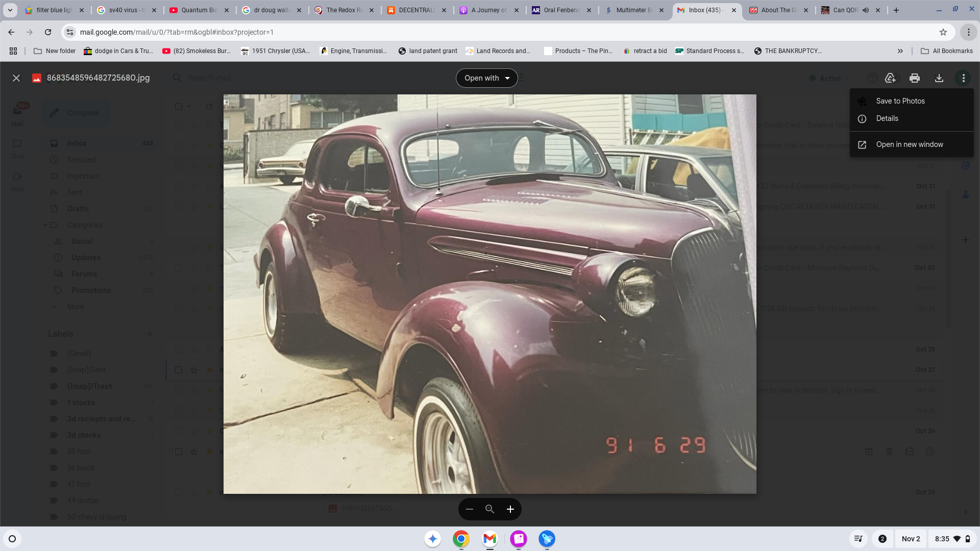The image size is (980, 551).
Task: Click the three-dot more actions icon in preview
Action: (963, 78)
